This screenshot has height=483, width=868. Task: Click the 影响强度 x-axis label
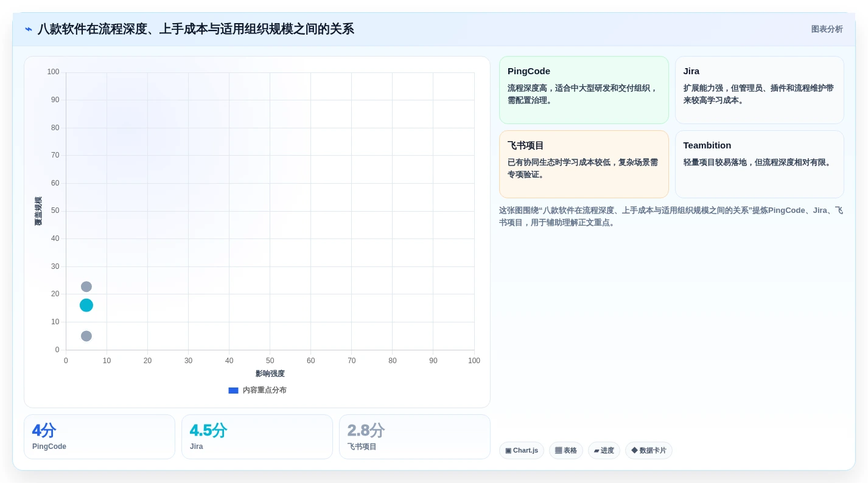(x=270, y=374)
